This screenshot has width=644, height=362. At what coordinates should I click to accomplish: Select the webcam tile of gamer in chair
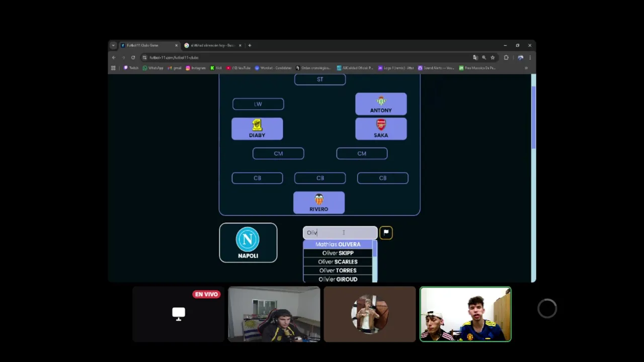click(x=274, y=314)
